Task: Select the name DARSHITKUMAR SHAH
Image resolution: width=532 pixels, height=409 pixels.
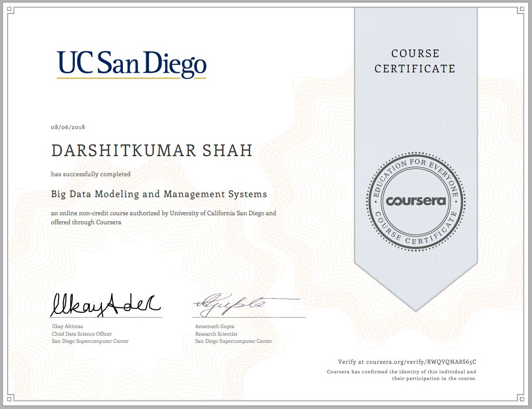Action: pos(151,150)
